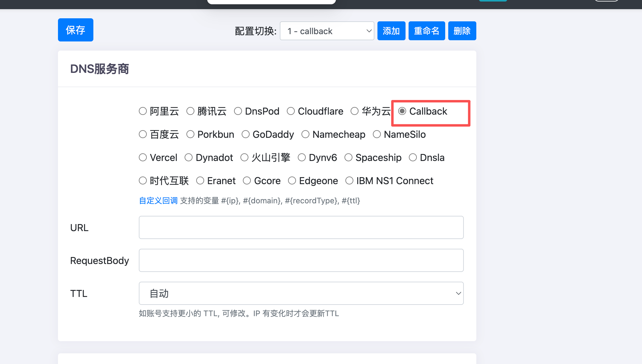Select the Callback radio button

[402, 111]
